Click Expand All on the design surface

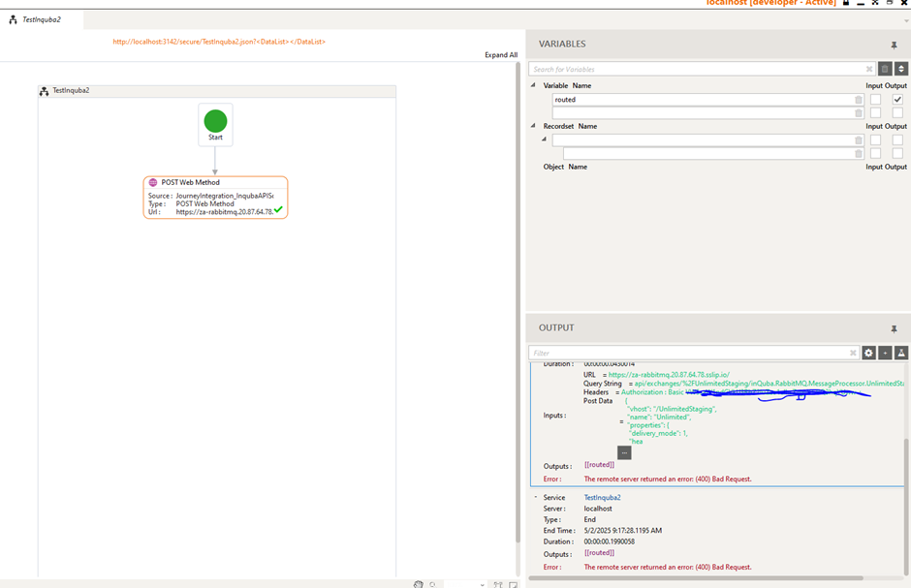[x=501, y=55]
